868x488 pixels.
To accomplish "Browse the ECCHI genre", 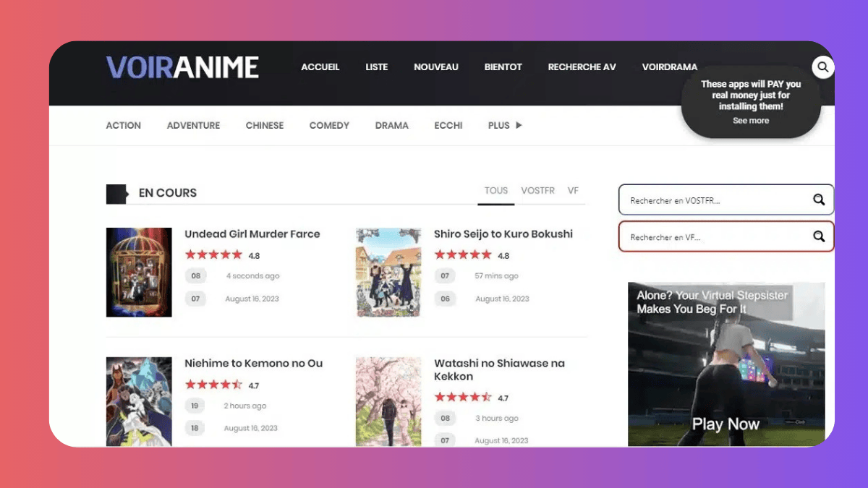I will (x=448, y=125).
